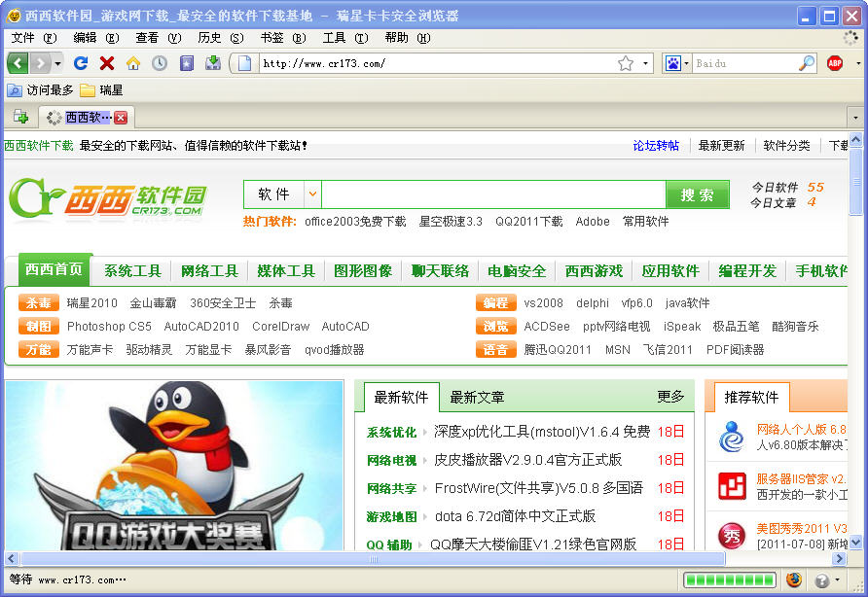Open the status bar help icon dropdown arrow
Viewport: 868px width, 597px height.
point(838,579)
